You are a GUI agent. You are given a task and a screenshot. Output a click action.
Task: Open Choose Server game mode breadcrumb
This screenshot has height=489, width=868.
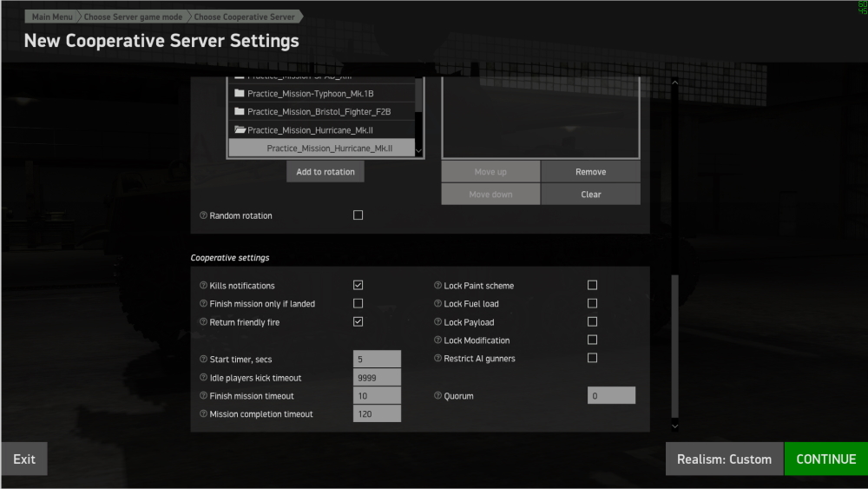pos(133,17)
